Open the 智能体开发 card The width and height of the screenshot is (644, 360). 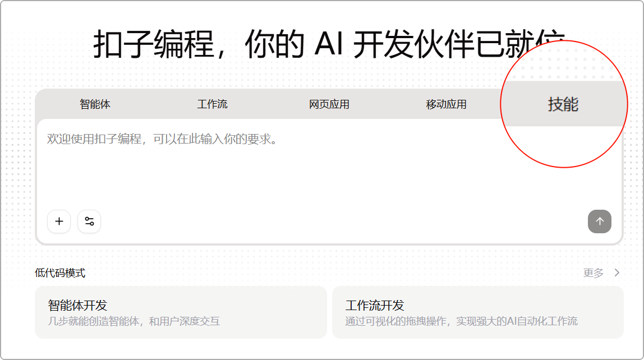click(181, 312)
